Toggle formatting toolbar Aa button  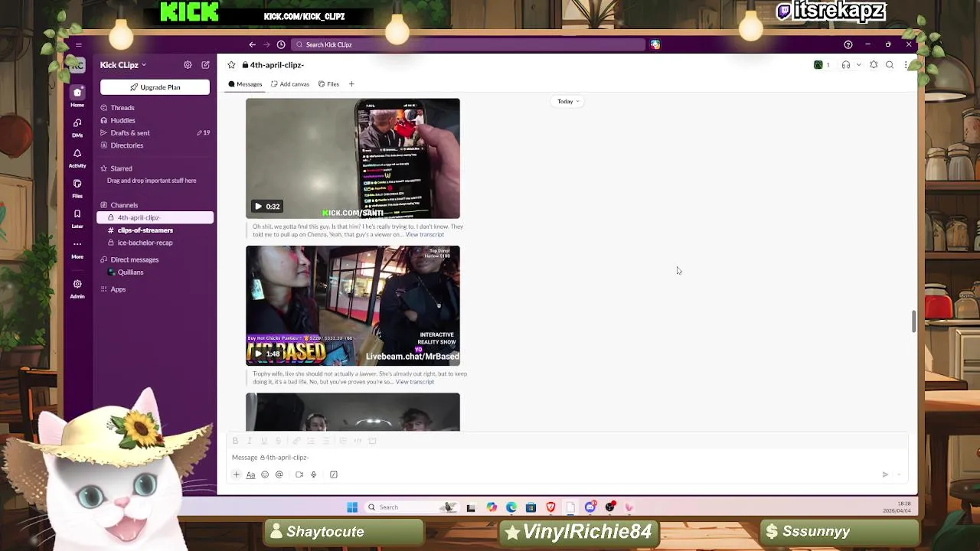(x=250, y=474)
